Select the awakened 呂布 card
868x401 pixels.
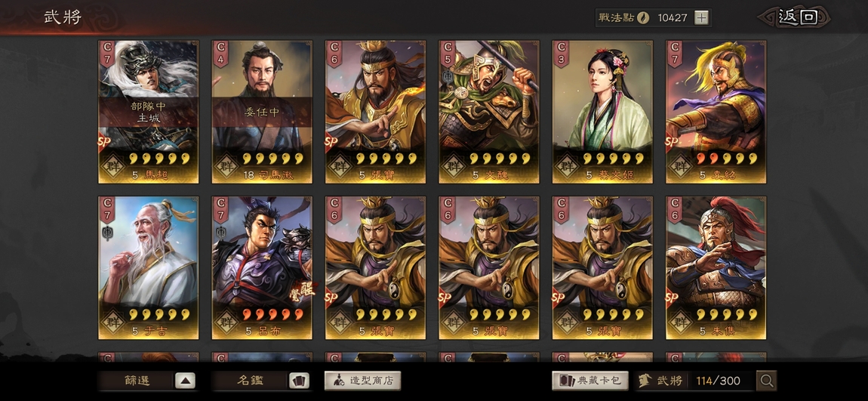pyautogui.click(x=262, y=267)
